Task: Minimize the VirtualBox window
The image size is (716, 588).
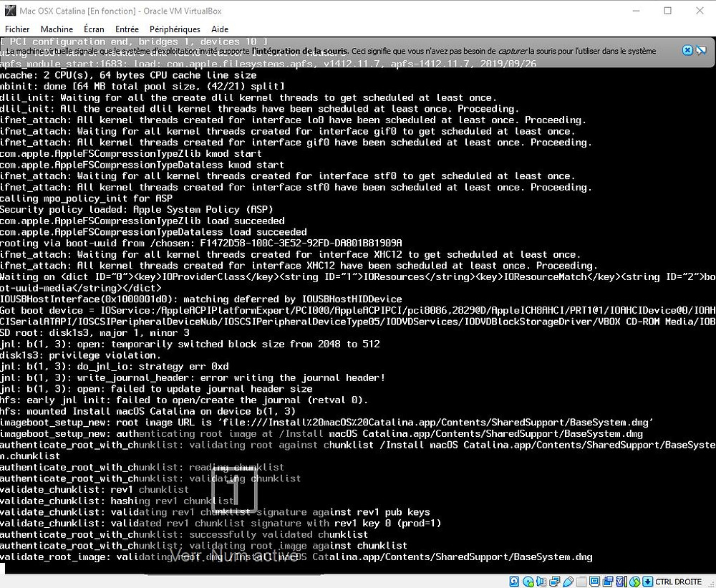Action: point(637,11)
